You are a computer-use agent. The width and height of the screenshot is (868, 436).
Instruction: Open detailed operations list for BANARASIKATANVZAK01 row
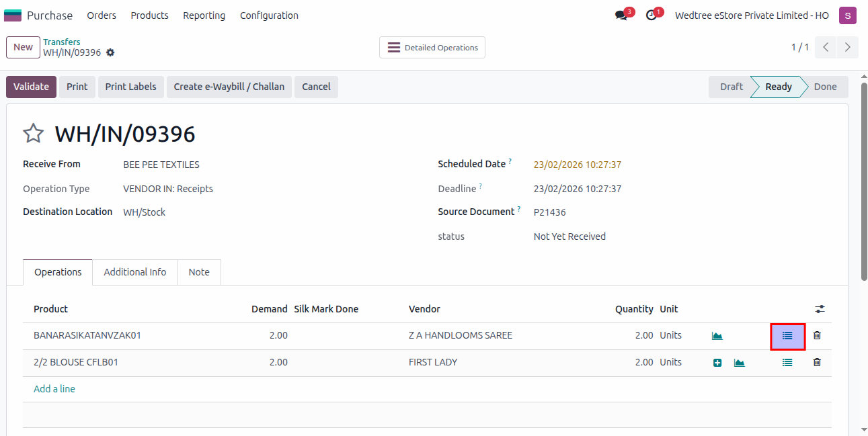click(787, 335)
